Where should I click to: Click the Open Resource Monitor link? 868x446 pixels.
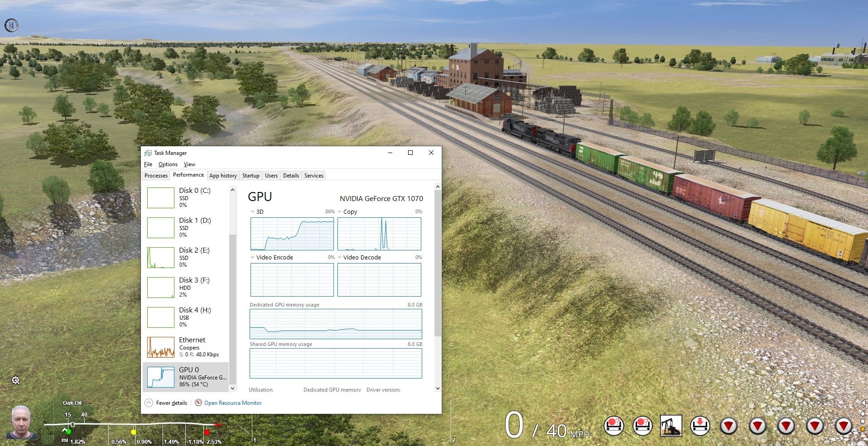point(233,403)
